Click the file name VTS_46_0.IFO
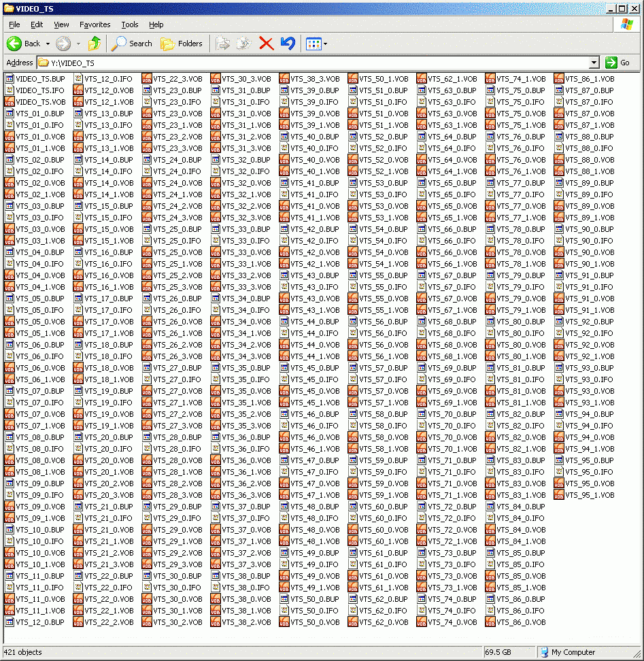 click(x=314, y=426)
